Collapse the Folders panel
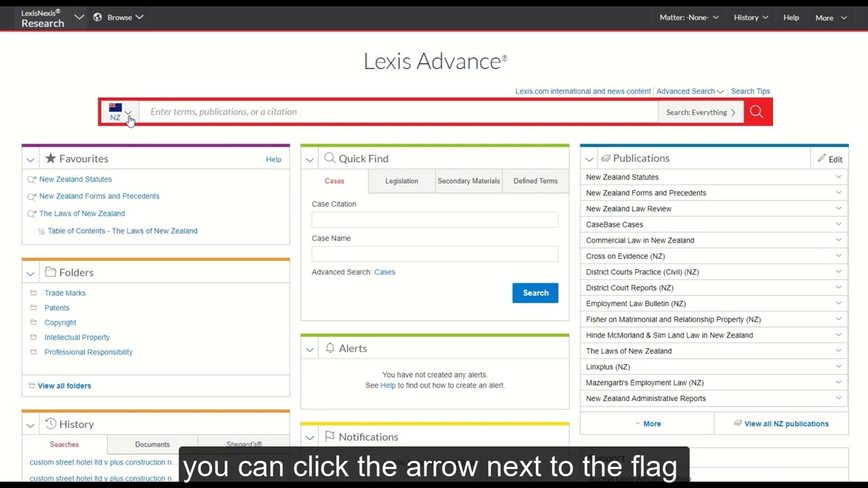Image resolution: width=868 pixels, height=488 pixels. [31, 273]
